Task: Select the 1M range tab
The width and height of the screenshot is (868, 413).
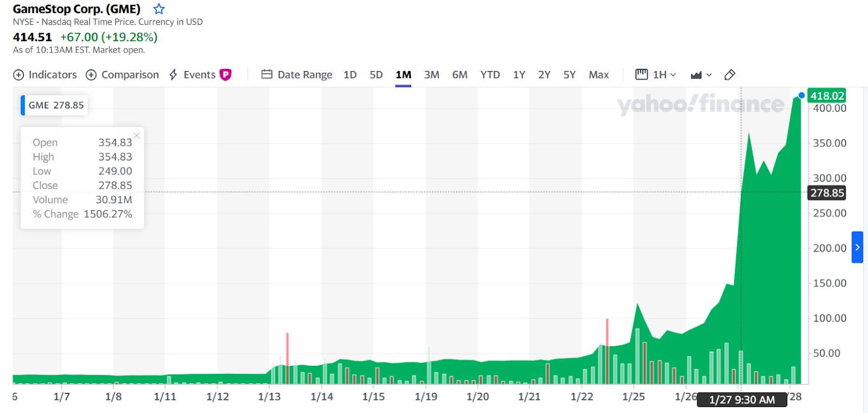Action: click(x=403, y=75)
